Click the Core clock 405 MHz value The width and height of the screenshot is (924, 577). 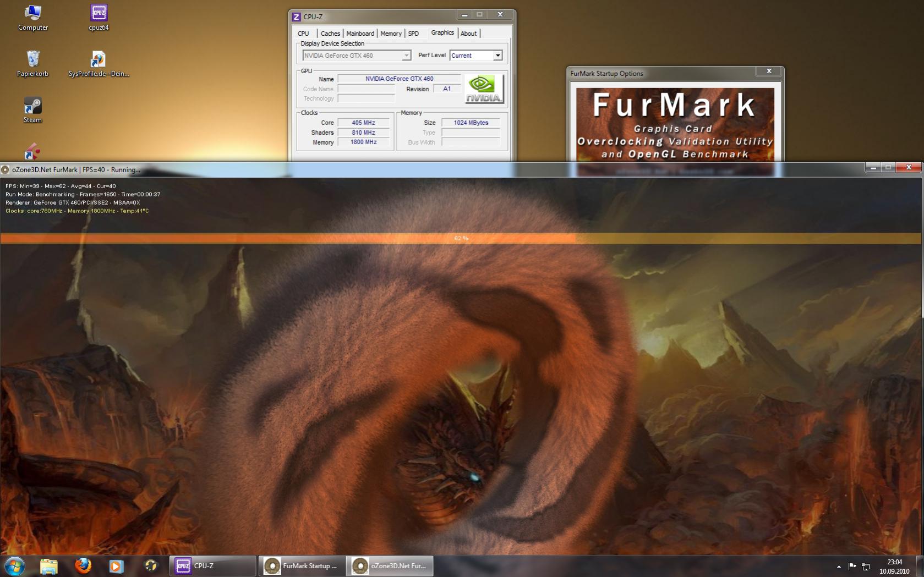coord(363,123)
